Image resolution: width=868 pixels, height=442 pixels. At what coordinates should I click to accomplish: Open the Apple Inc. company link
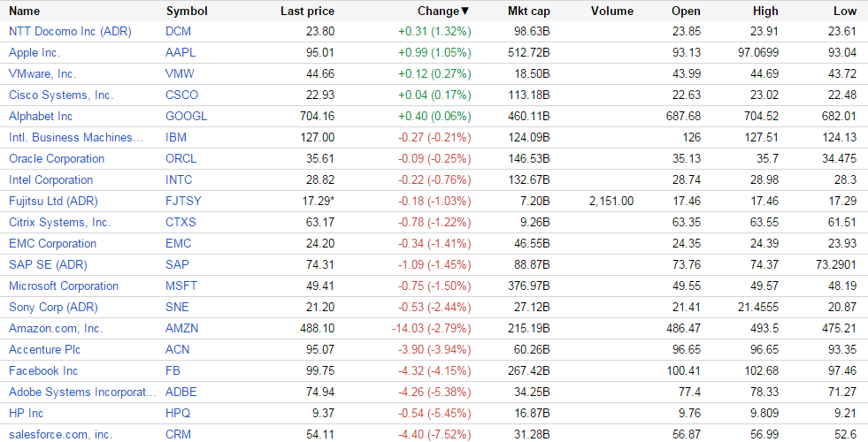point(35,52)
